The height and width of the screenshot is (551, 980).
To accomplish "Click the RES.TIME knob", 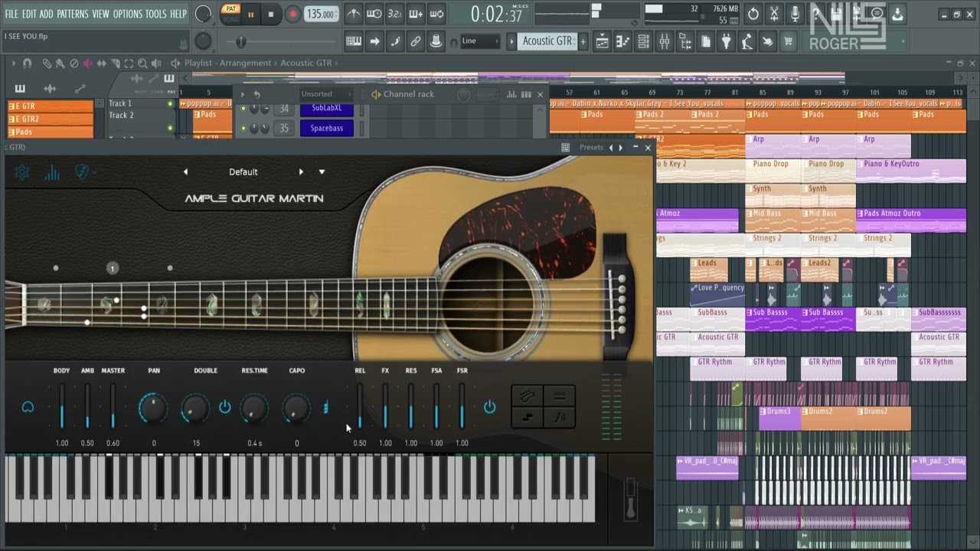I will click(254, 409).
